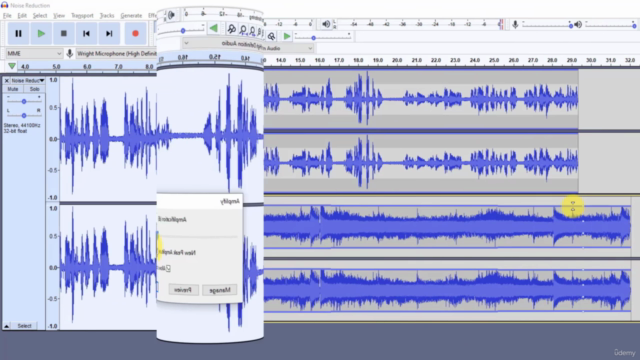Start playback with the green Play button

[41, 33]
